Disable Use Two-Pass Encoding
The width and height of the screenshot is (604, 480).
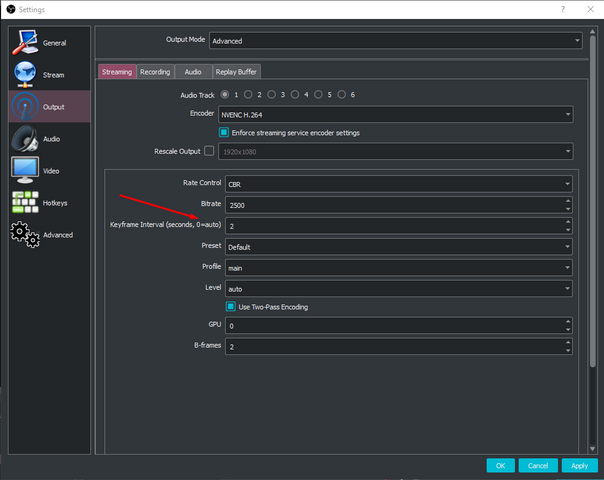pyautogui.click(x=230, y=307)
